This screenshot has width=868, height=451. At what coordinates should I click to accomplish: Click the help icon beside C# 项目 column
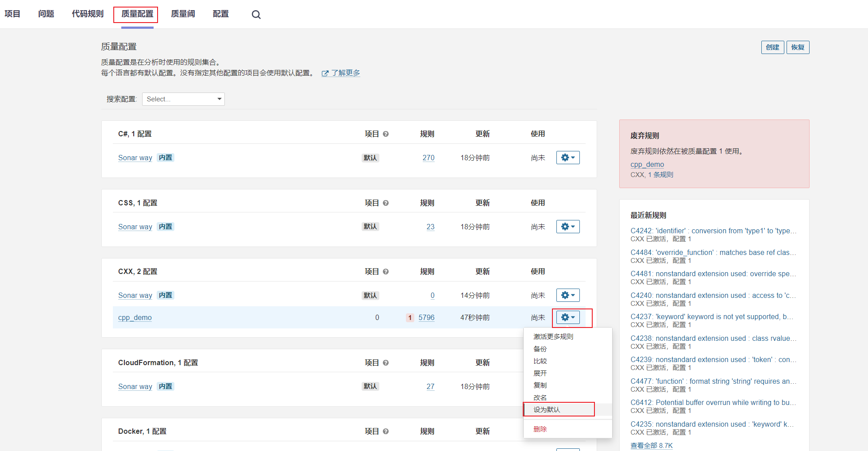(x=386, y=134)
